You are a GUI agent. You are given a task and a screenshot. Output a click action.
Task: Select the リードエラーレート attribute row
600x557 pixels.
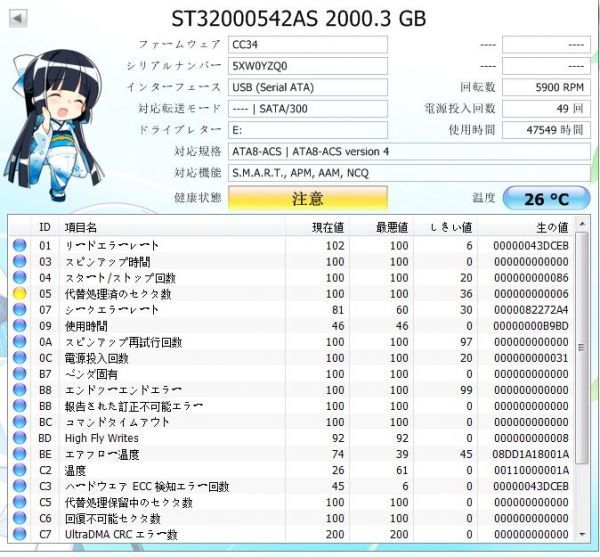coord(291,245)
